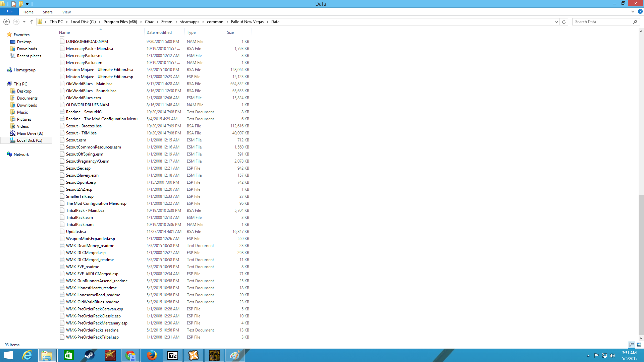Image resolution: width=644 pixels, height=362 pixels.
Task: Open Network in the navigation pane
Action: click(x=21, y=155)
